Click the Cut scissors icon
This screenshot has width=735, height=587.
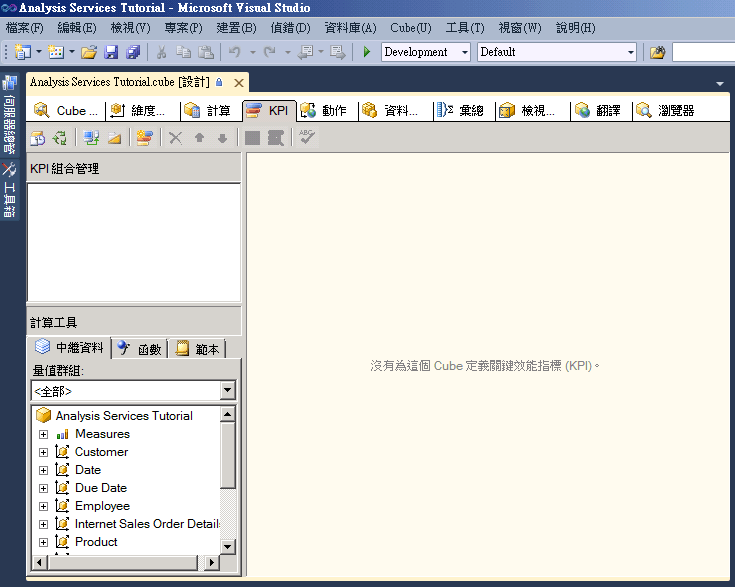(x=162, y=52)
